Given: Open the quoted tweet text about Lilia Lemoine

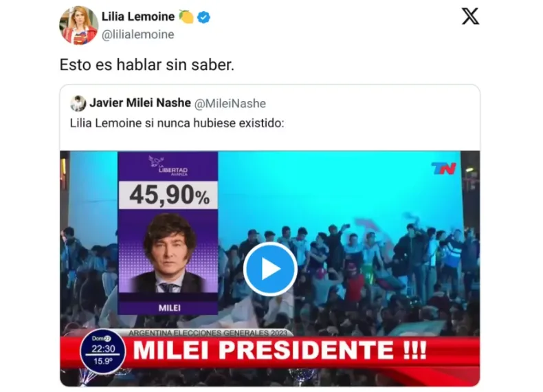Looking at the screenshot, I should click(x=177, y=123).
